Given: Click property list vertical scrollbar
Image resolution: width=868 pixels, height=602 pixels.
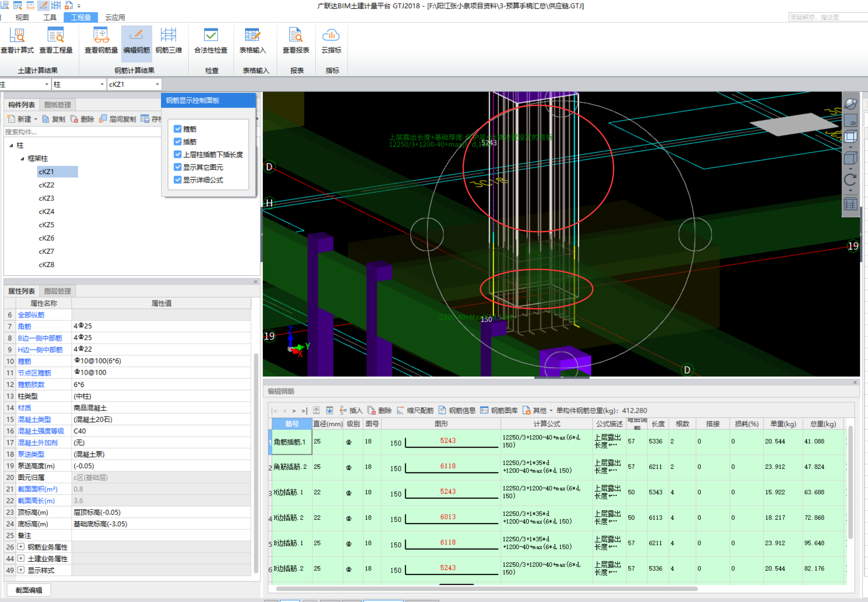Looking at the screenshot, I should click(256, 462).
